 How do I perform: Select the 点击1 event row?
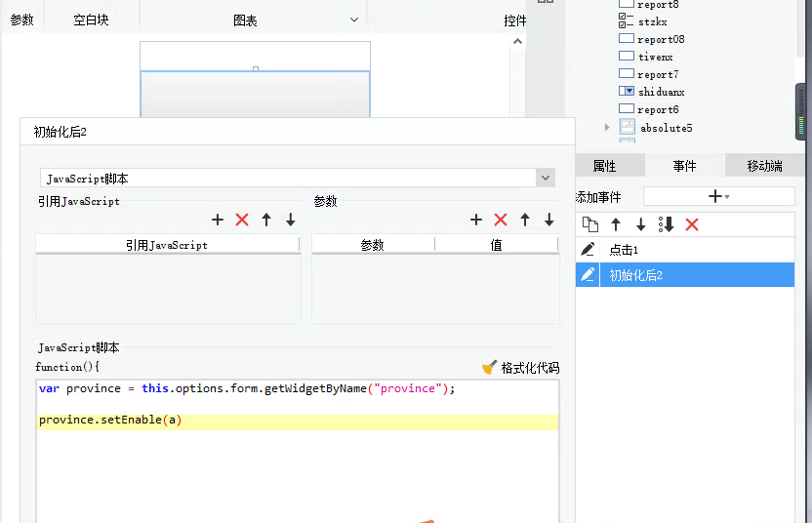click(x=697, y=250)
